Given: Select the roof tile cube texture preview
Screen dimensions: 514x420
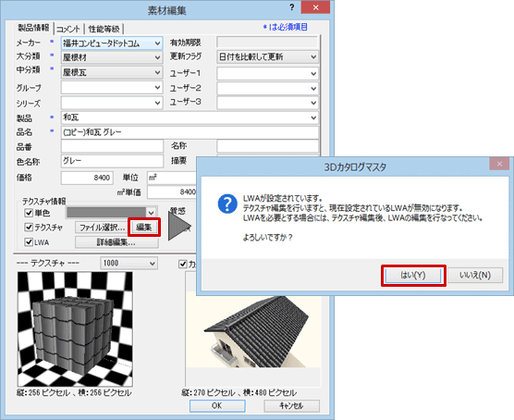Looking at the screenshot, I should 75,329.
